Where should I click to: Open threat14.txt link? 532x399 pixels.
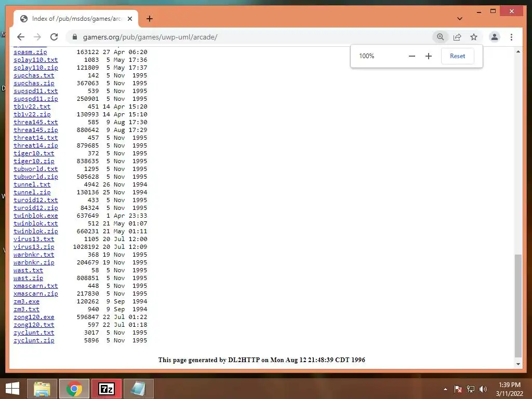tap(36, 138)
